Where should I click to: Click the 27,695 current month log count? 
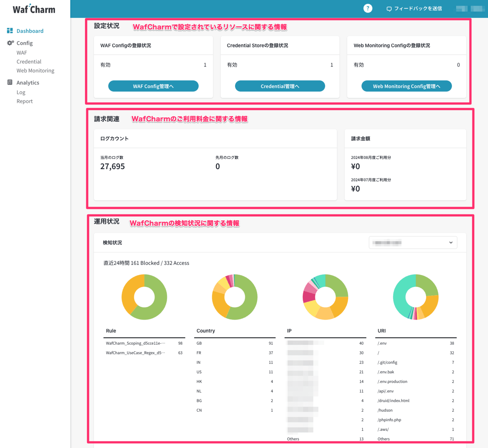click(112, 166)
